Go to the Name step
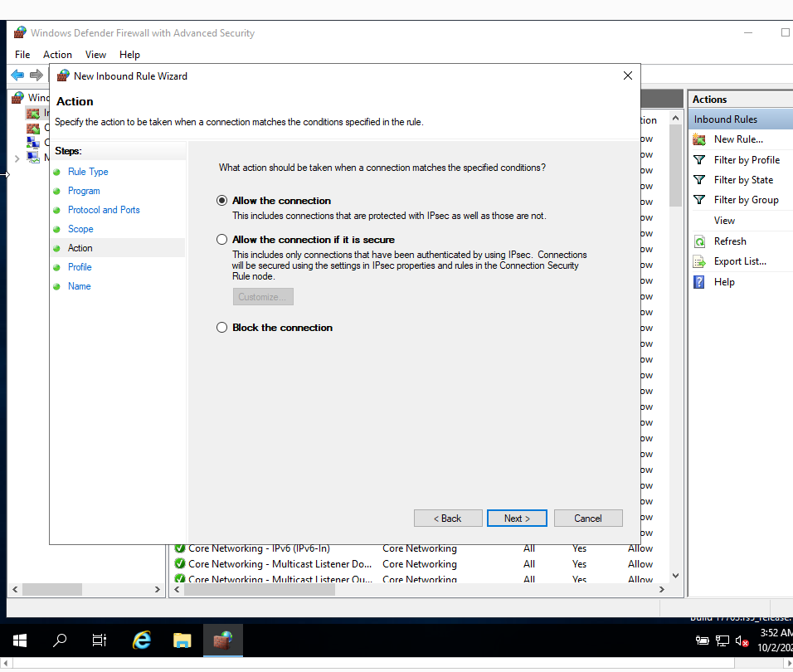 [x=80, y=286]
